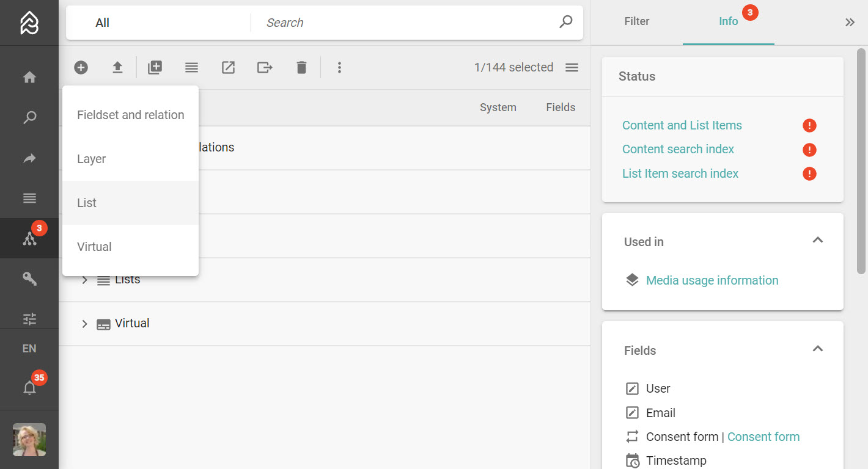Click the add (plus) toolbar button
Viewport: 868px width, 469px height.
81,67
